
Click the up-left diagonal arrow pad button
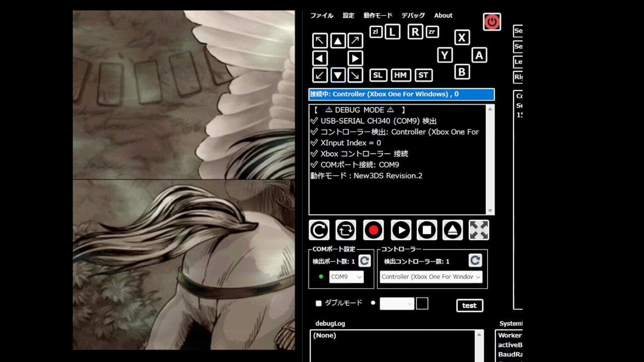pyautogui.click(x=320, y=41)
